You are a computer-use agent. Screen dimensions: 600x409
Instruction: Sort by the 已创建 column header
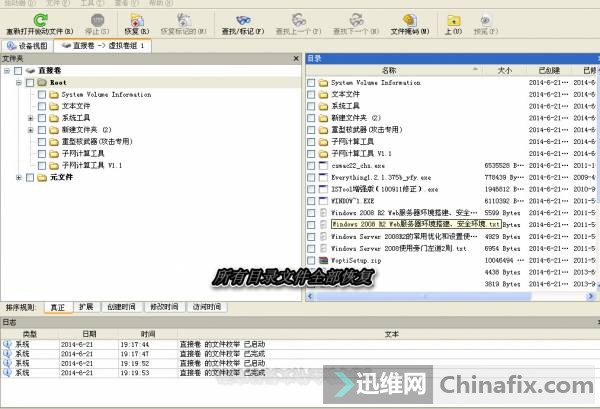pyautogui.click(x=549, y=70)
